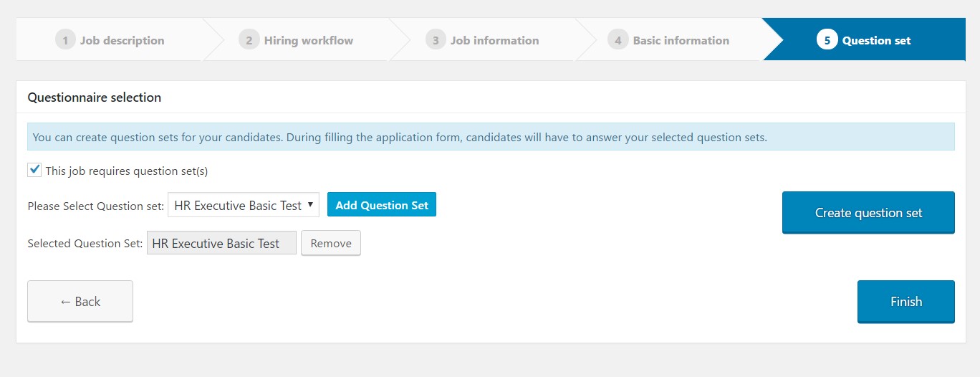Select the Question set step label
980x377 pixels.
click(876, 40)
